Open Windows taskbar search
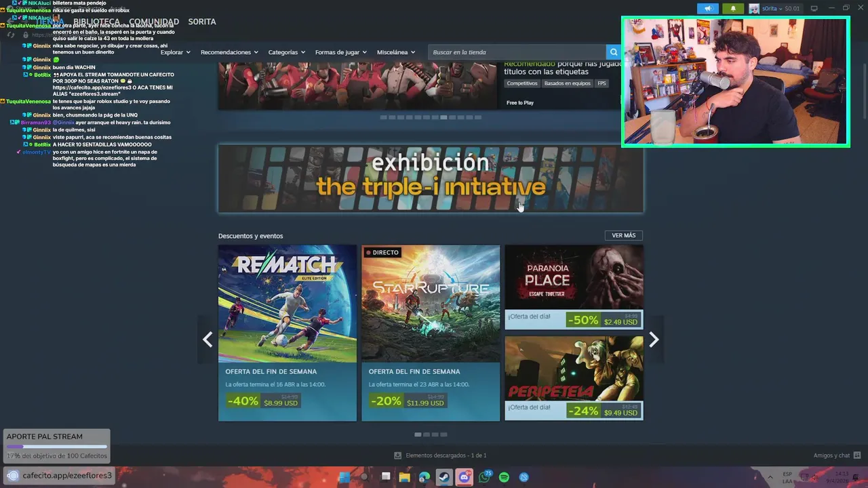Screen dimensions: 868x488 364,477
